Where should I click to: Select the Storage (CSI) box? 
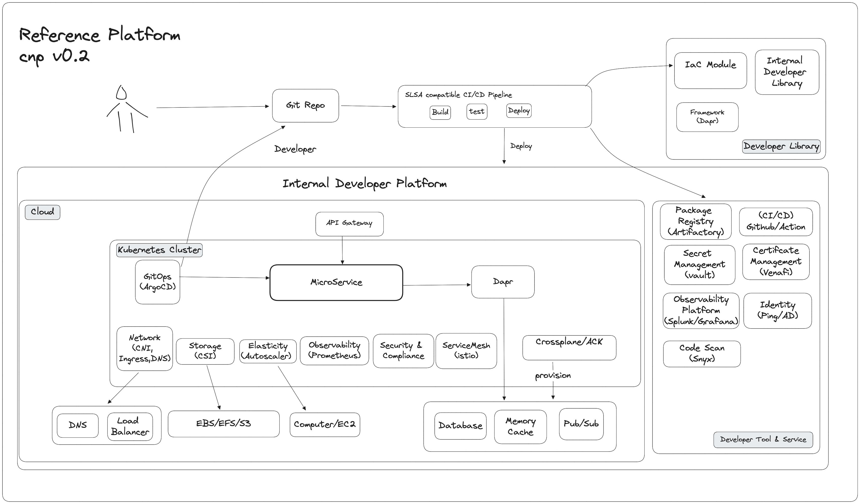click(x=205, y=351)
